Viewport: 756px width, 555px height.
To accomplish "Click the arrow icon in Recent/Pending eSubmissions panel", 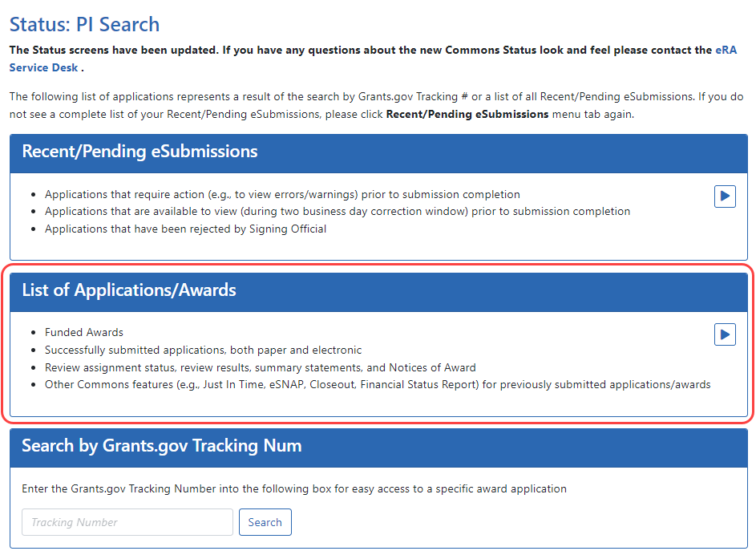I will tap(725, 196).
